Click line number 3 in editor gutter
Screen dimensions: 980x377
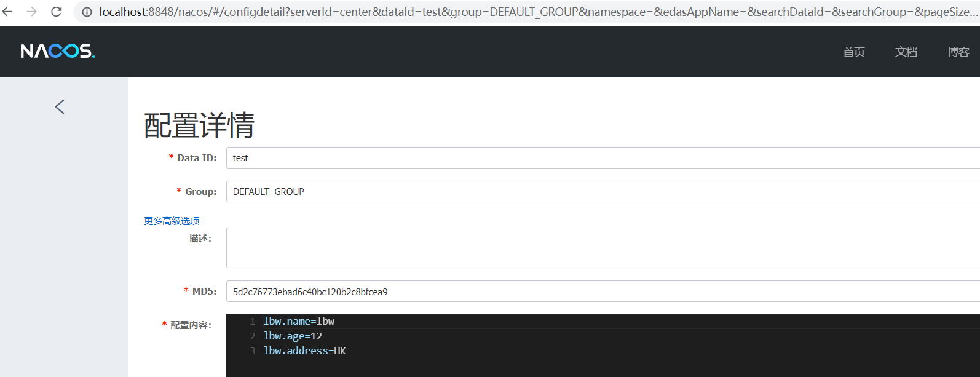[x=252, y=351]
